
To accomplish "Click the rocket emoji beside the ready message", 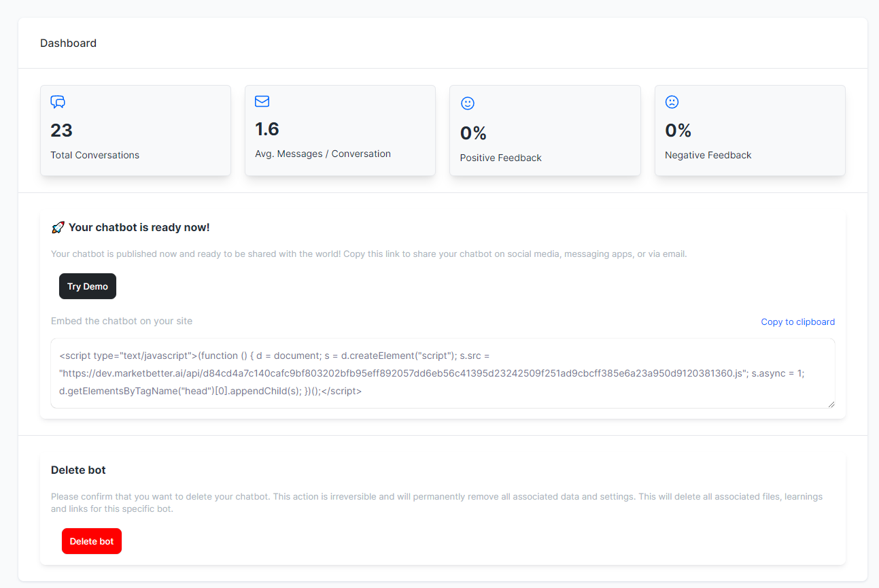I will [x=58, y=226].
